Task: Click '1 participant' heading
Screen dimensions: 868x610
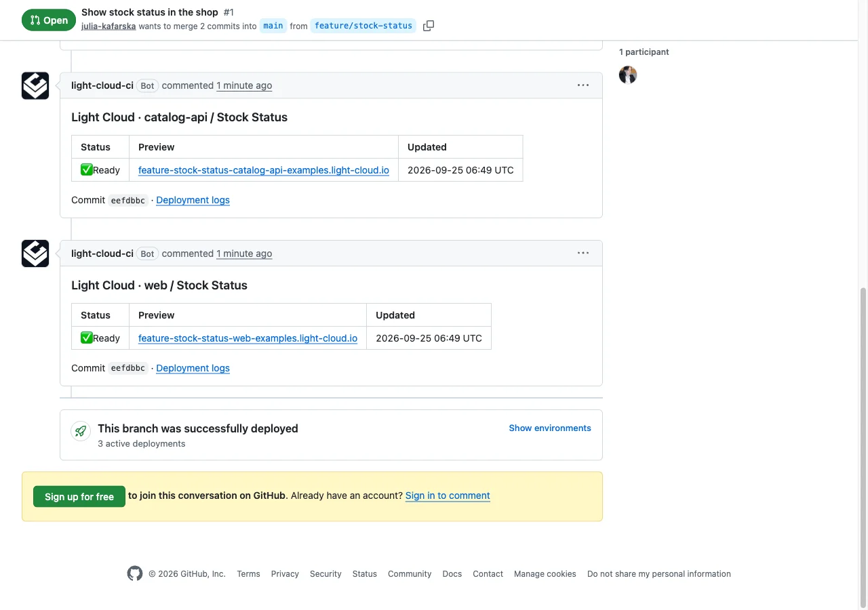Action: [644, 52]
